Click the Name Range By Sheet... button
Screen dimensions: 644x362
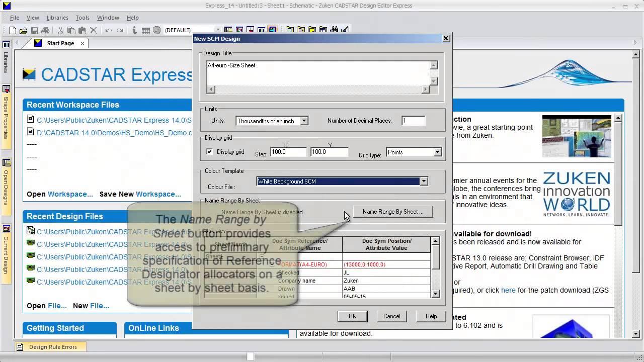click(393, 212)
